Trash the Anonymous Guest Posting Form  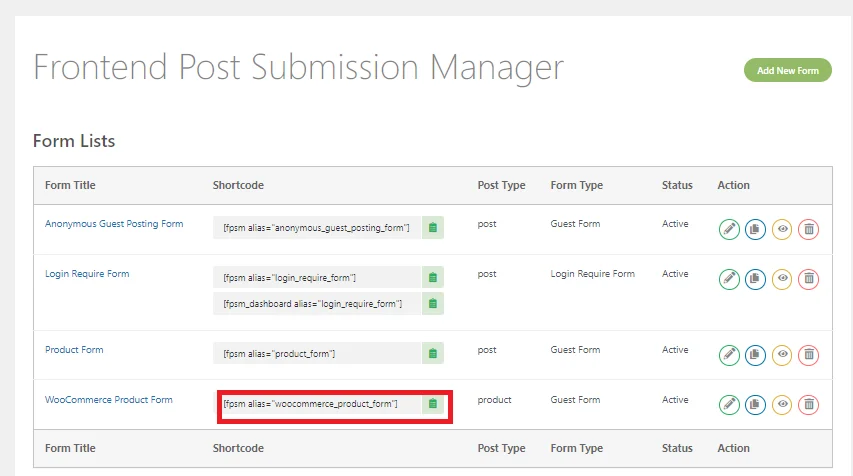pos(809,229)
